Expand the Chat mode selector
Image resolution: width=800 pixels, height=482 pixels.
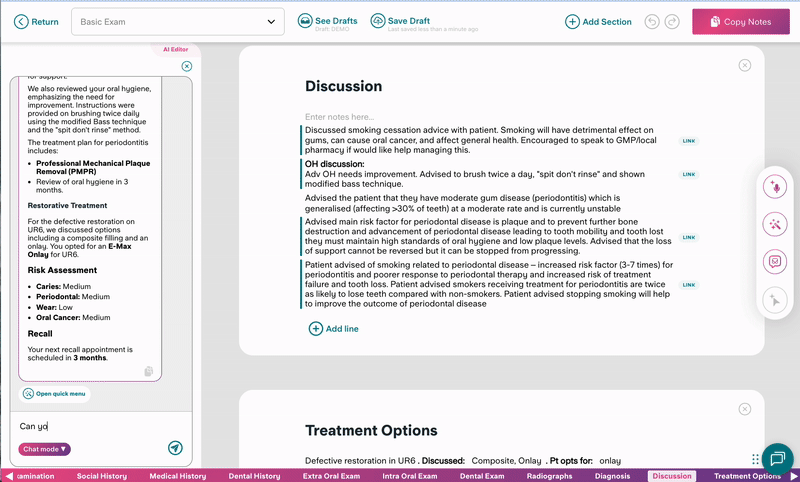[x=44, y=449]
